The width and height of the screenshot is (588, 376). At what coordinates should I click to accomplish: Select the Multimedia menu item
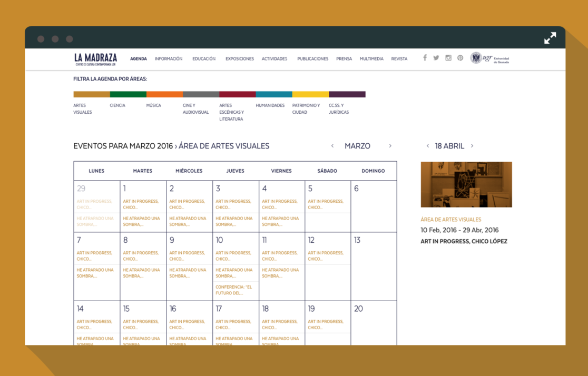[x=371, y=59]
